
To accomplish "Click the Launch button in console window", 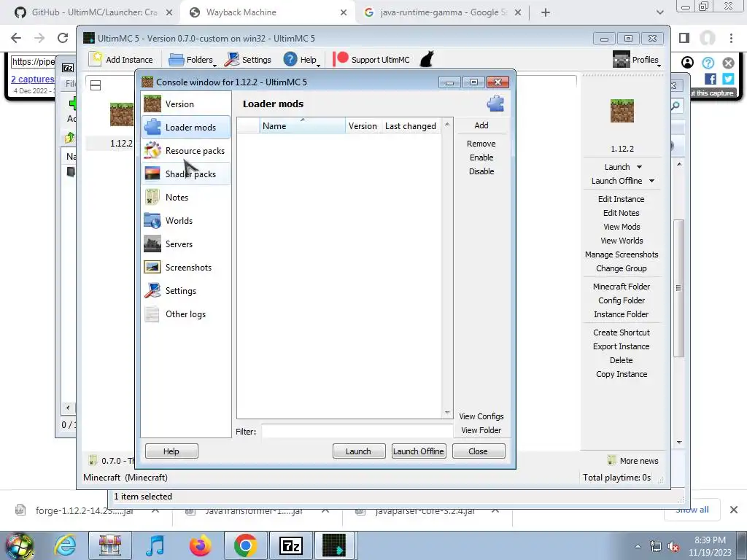I will 359,451.
